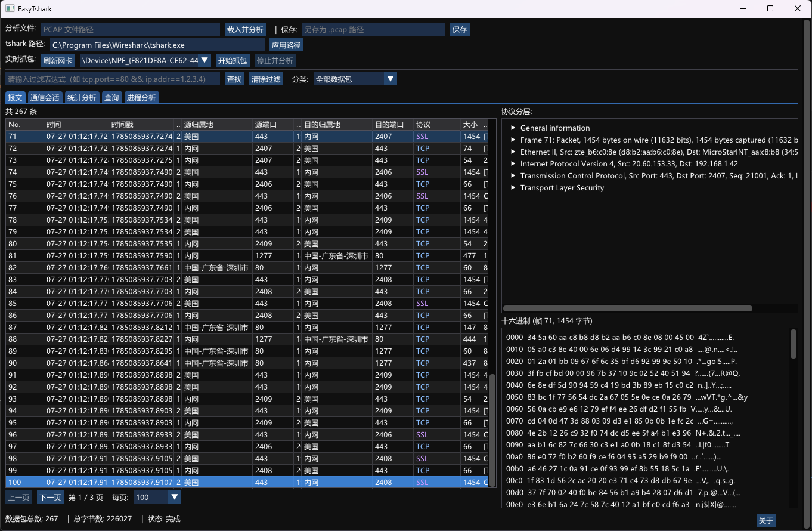Image resolution: width=812 pixels, height=531 pixels.
Task: Go to next page with 下一页
Action: point(50,497)
